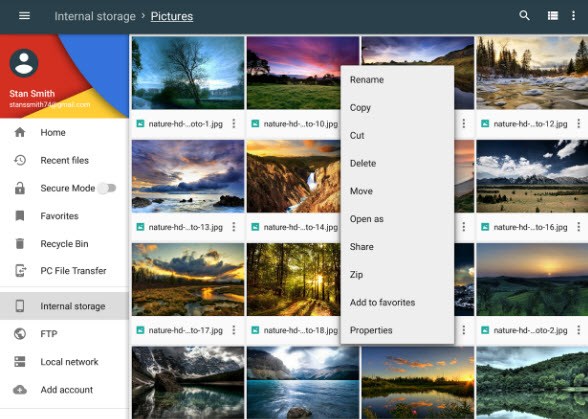Open the hamburger navigation menu
Screen dimensions: 588x419
click(24, 16)
